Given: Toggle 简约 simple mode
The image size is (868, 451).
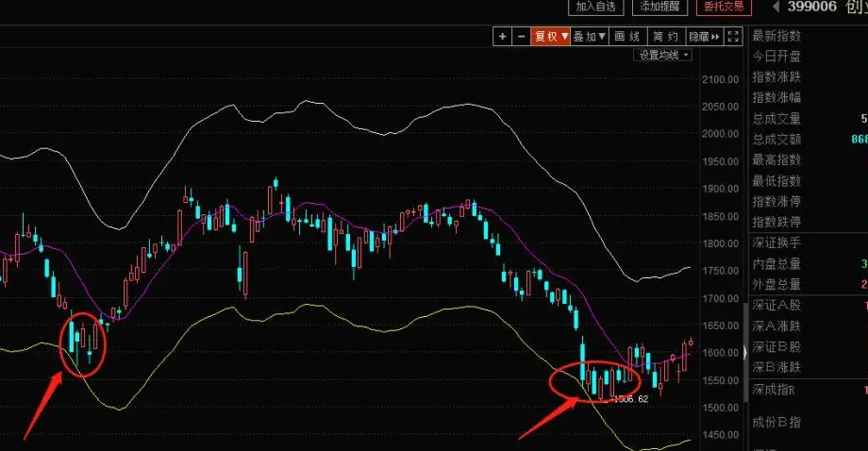Looking at the screenshot, I should [x=666, y=37].
